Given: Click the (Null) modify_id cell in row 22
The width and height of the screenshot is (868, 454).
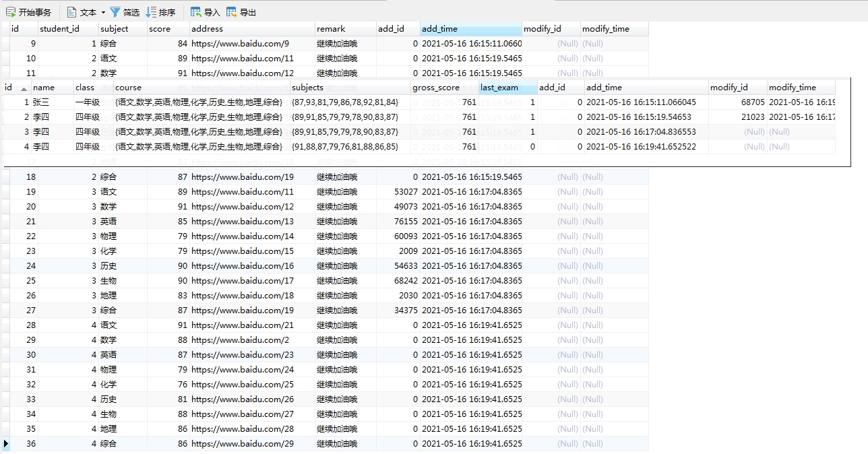Looking at the screenshot, I should [x=551, y=236].
